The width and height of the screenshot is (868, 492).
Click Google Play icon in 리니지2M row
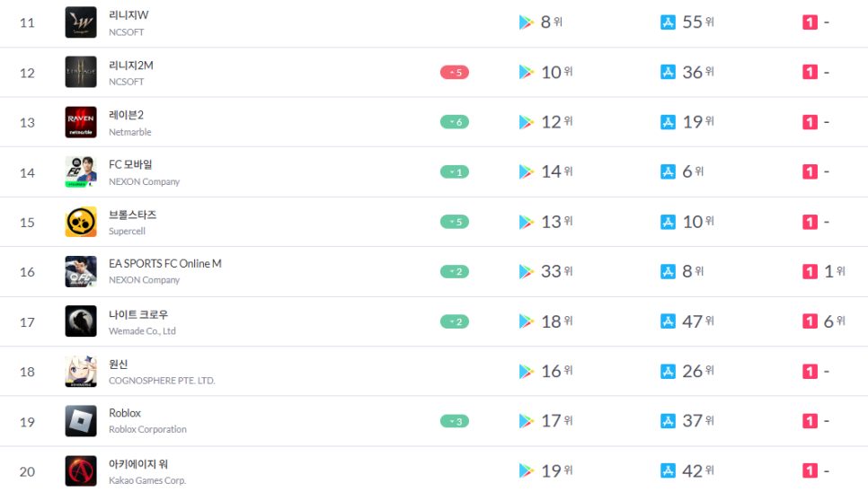[x=527, y=72]
